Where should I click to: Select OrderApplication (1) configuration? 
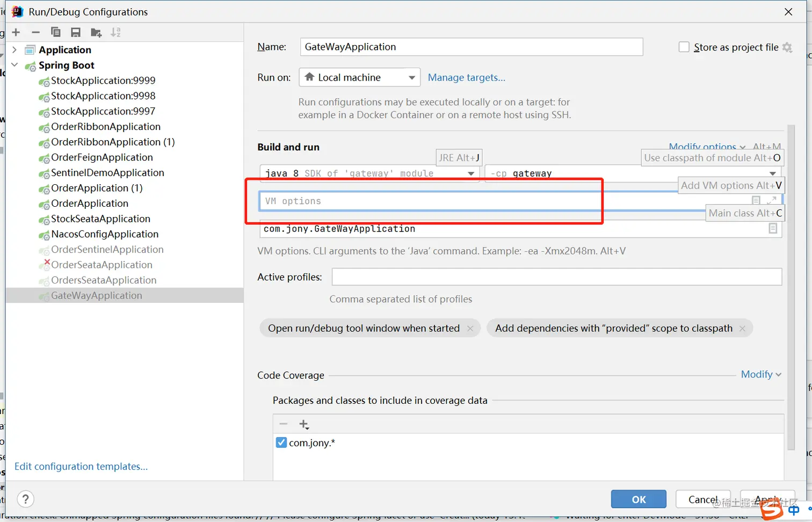pyautogui.click(x=97, y=188)
